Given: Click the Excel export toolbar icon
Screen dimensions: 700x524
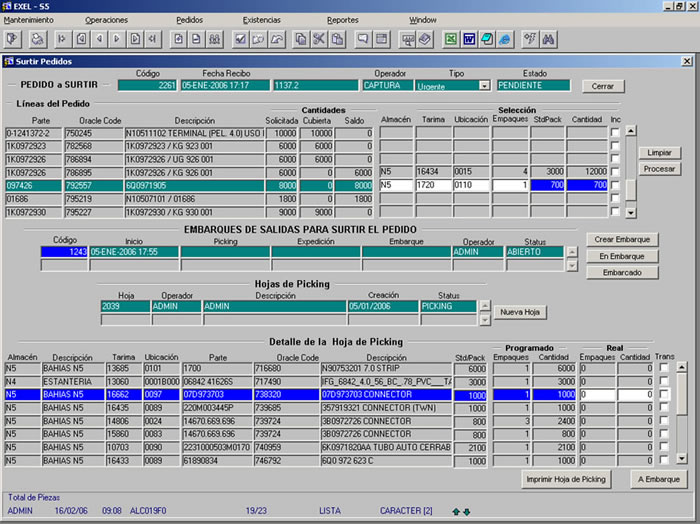Looking at the screenshot, I should [x=451, y=39].
